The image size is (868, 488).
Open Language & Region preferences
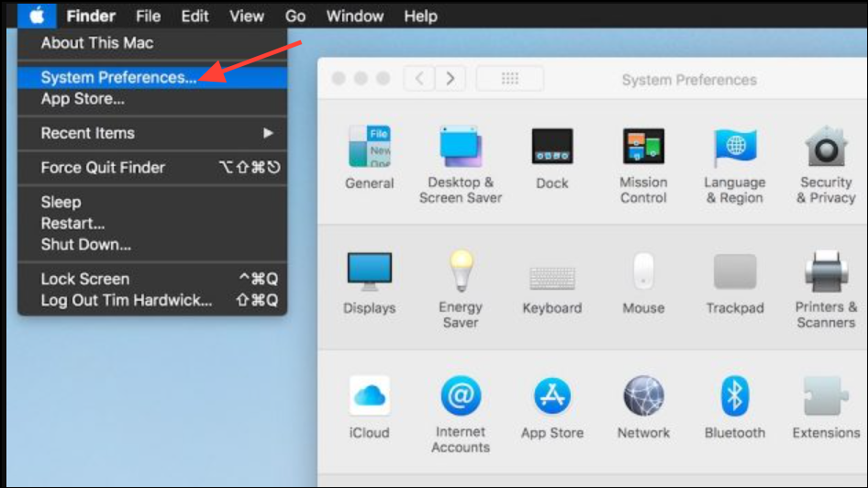click(735, 165)
